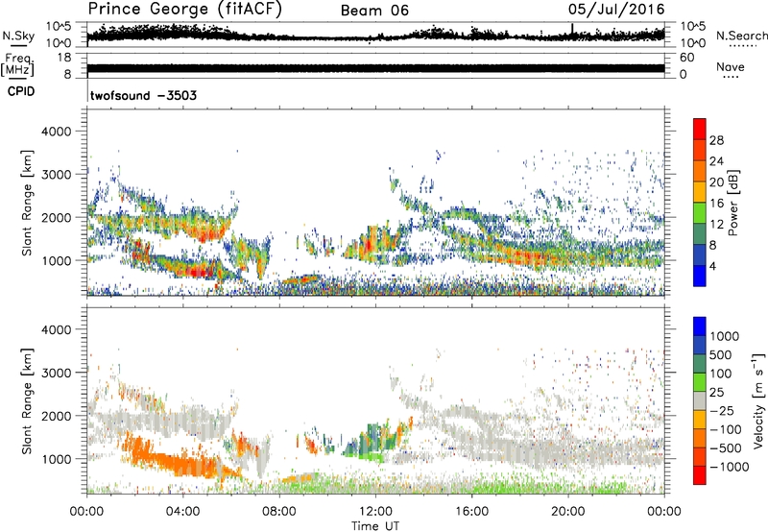Click the "20" label on Power colorbar
Viewport: 768px width, 532px height.
716,182
